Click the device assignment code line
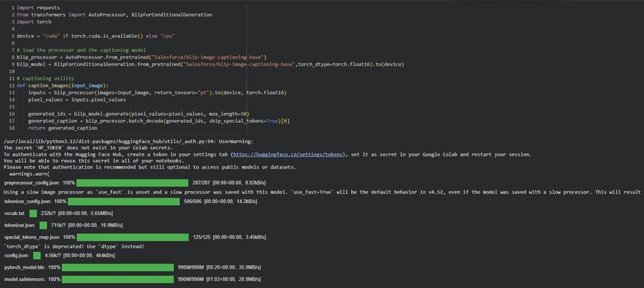Viewport: 644px width, 288px height. [x=96, y=36]
